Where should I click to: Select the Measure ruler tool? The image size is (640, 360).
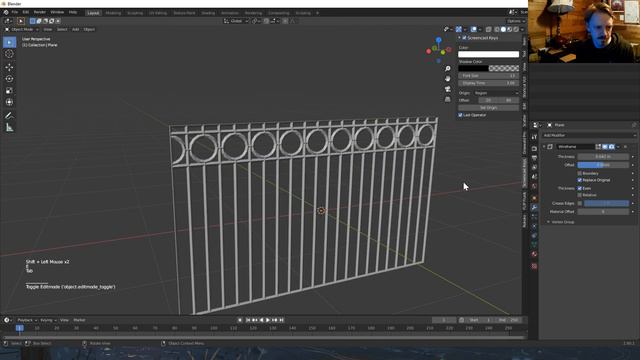9,128
